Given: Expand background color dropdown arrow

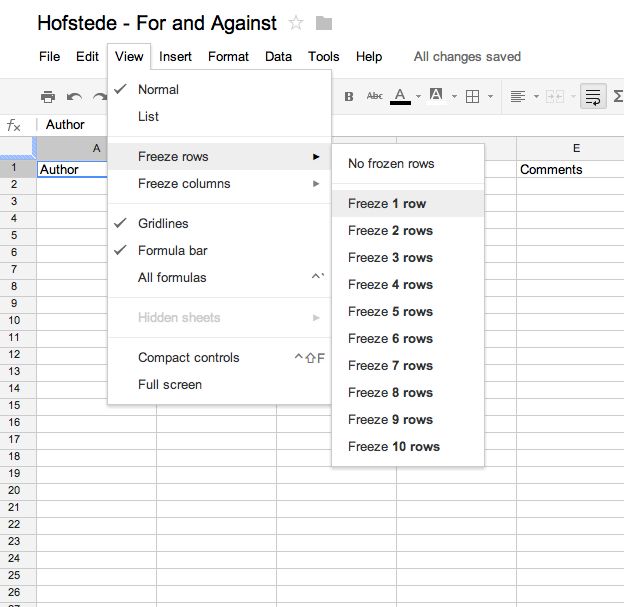Looking at the screenshot, I should coord(454,96).
